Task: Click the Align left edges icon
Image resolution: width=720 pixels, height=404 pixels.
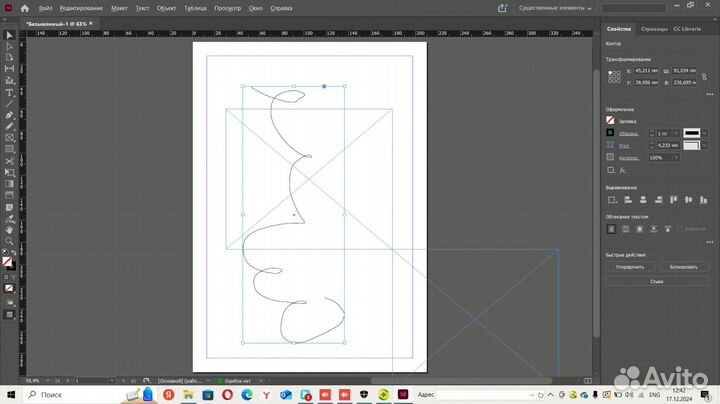Action: tap(628, 200)
